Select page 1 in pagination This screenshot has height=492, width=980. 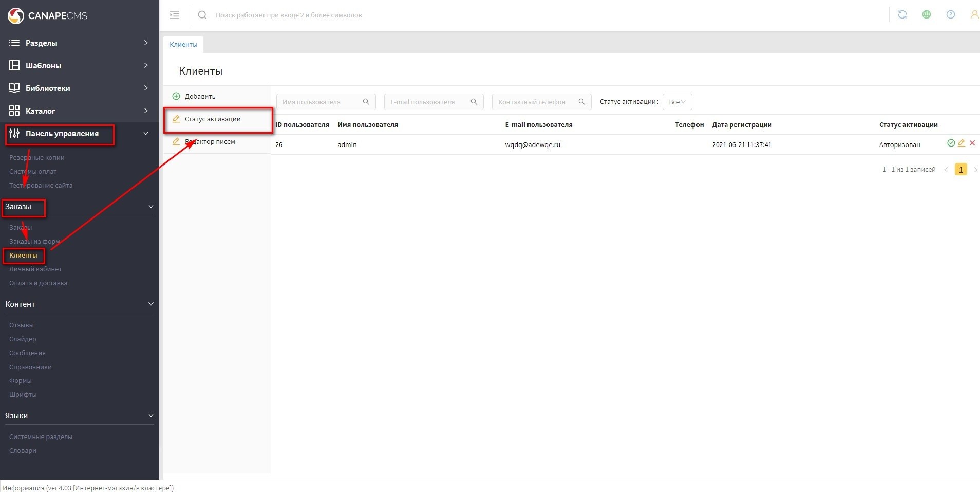pyautogui.click(x=960, y=169)
